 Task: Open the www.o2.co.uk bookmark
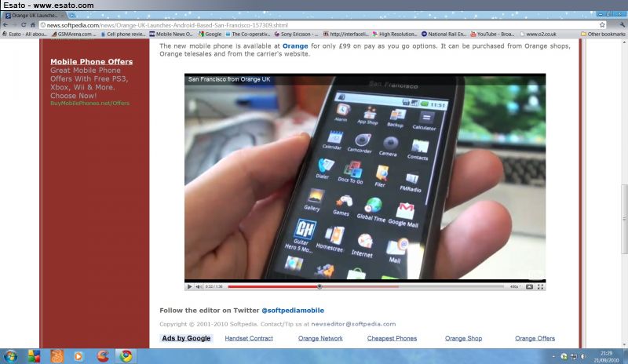538,34
